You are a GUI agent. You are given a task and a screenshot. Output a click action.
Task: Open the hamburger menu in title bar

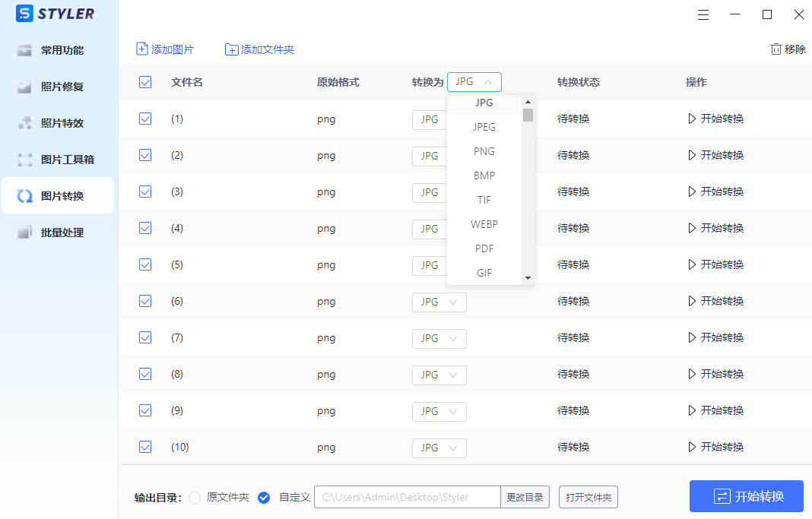pyautogui.click(x=703, y=15)
